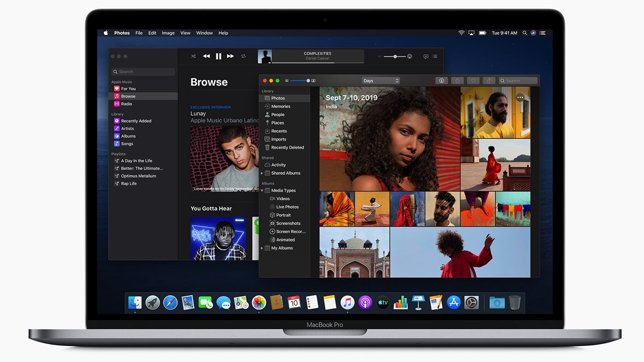
Task: Toggle shuffle in the Music player
Action: [193, 56]
